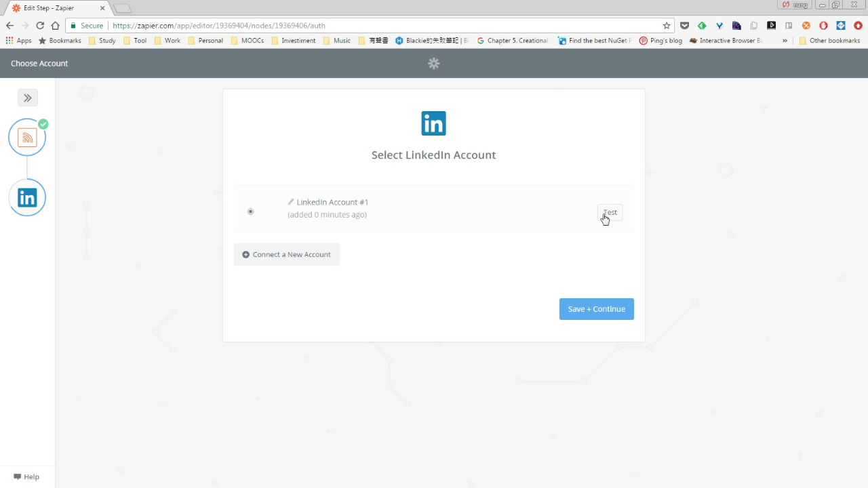This screenshot has width=868, height=488.
Task: Click the blue diamond extension icon
Action: (841, 26)
